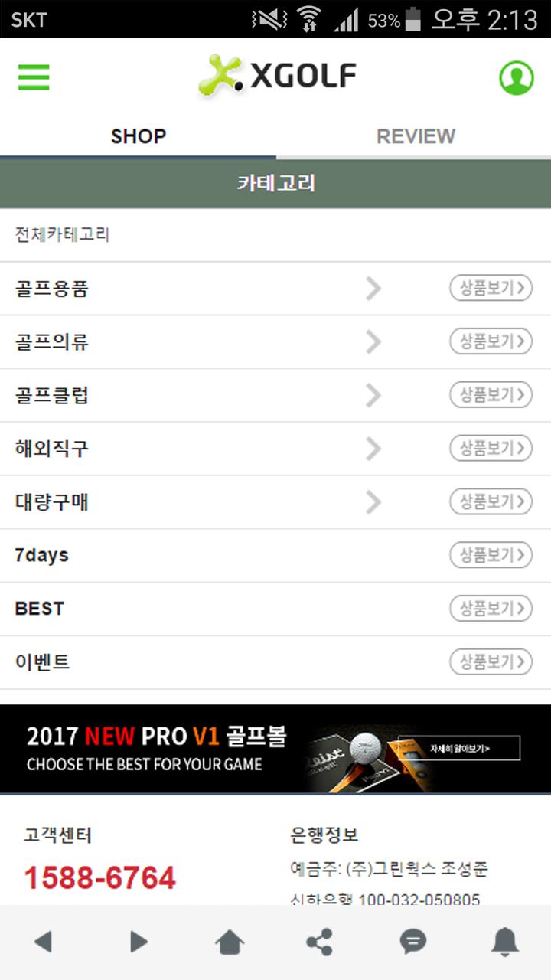Open notifications bell icon
The image size is (551, 980).
click(x=505, y=942)
